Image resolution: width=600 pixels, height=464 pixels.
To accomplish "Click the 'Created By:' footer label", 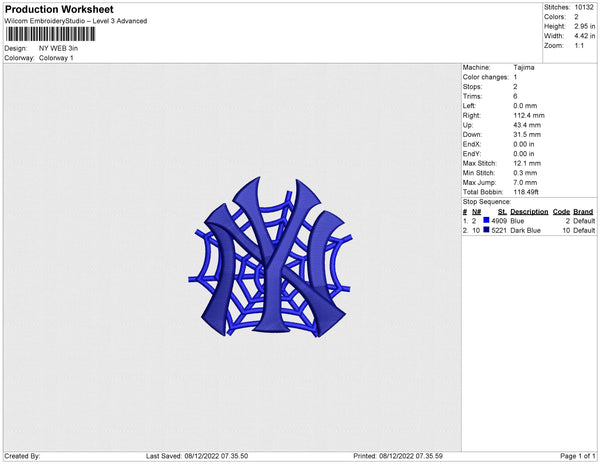I will point(22,456).
